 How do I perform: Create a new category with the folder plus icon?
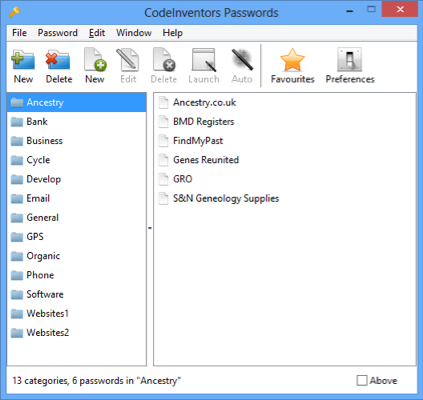point(23,60)
